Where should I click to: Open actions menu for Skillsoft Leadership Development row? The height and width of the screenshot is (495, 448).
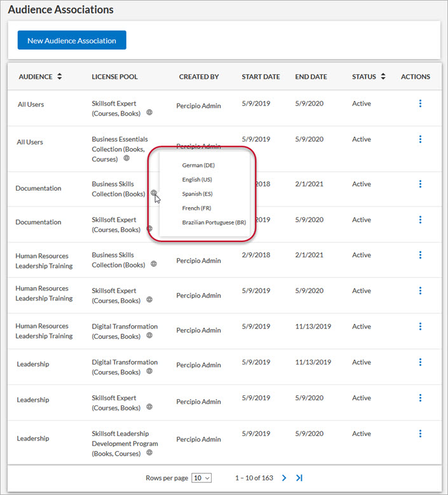coord(420,434)
